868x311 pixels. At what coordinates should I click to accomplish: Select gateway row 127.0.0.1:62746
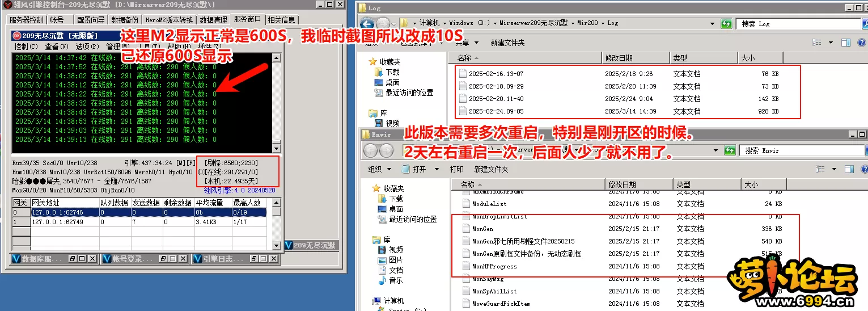click(139, 212)
